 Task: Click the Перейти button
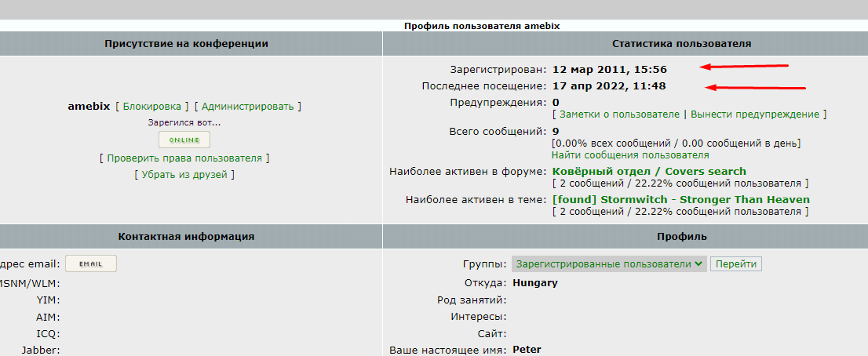pos(735,264)
